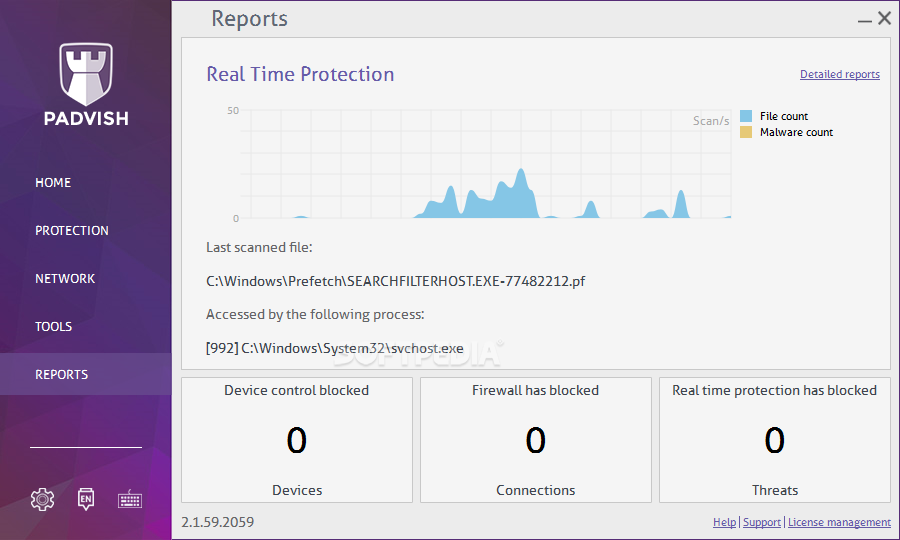Close the Padvish window
This screenshot has height=540, width=900.
(885, 18)
